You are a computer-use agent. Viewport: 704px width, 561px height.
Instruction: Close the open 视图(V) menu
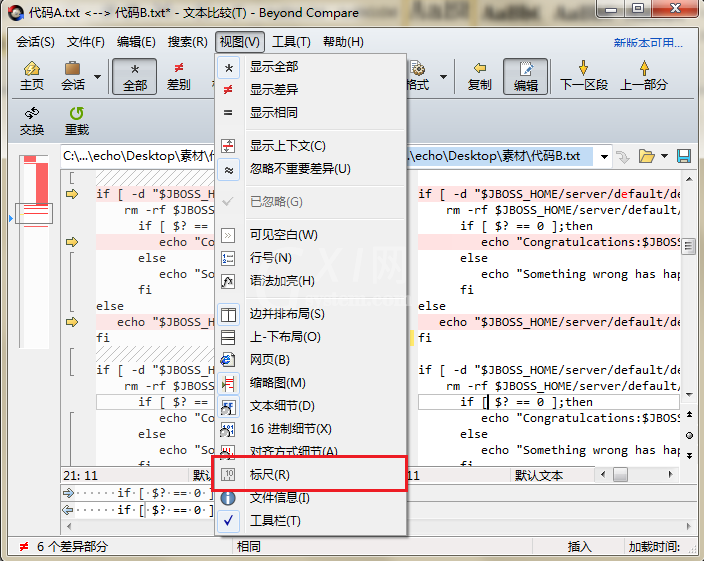pyautogui.click(x=240, y=42)
